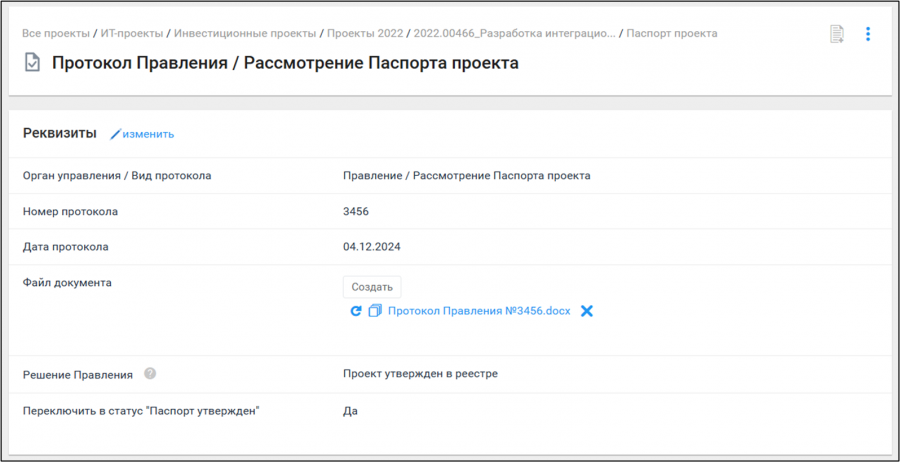Click the pencil icon next to Реквизиты

(115, 134)
